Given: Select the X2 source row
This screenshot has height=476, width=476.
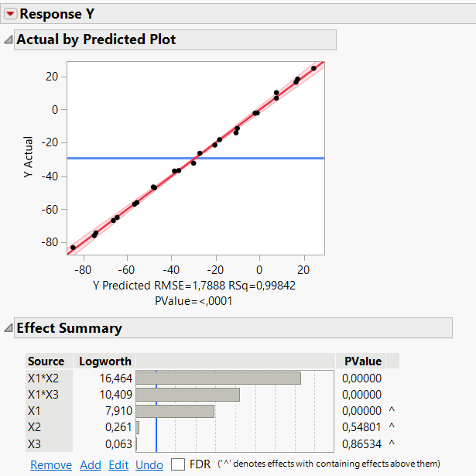Looking at the screenshot, I should (x=35, y=426).
